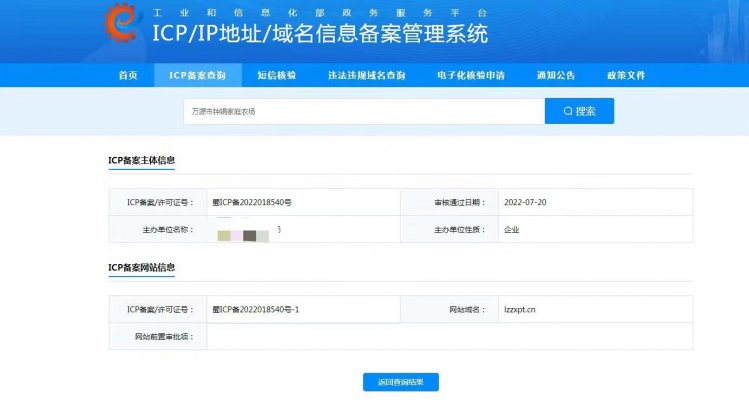Click the approval date 2022-07-20

click(x=525, y=202)
